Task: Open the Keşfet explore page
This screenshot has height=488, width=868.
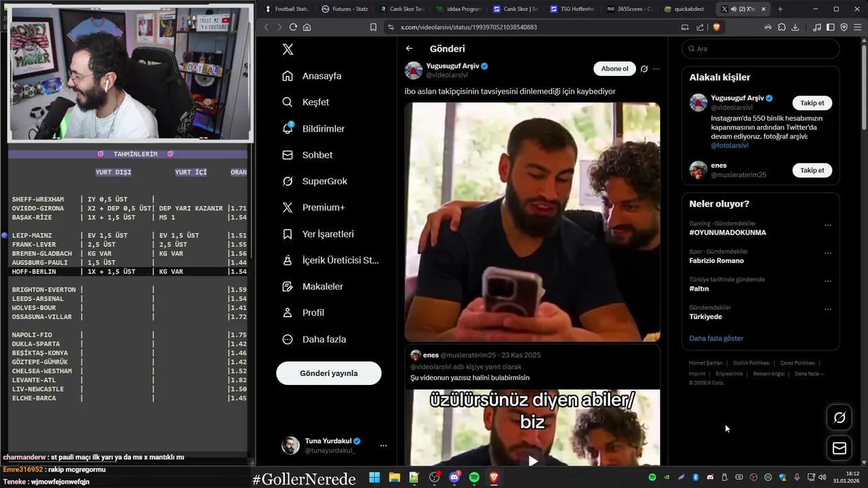Action: pyautogui.click(x=306, y=102)
